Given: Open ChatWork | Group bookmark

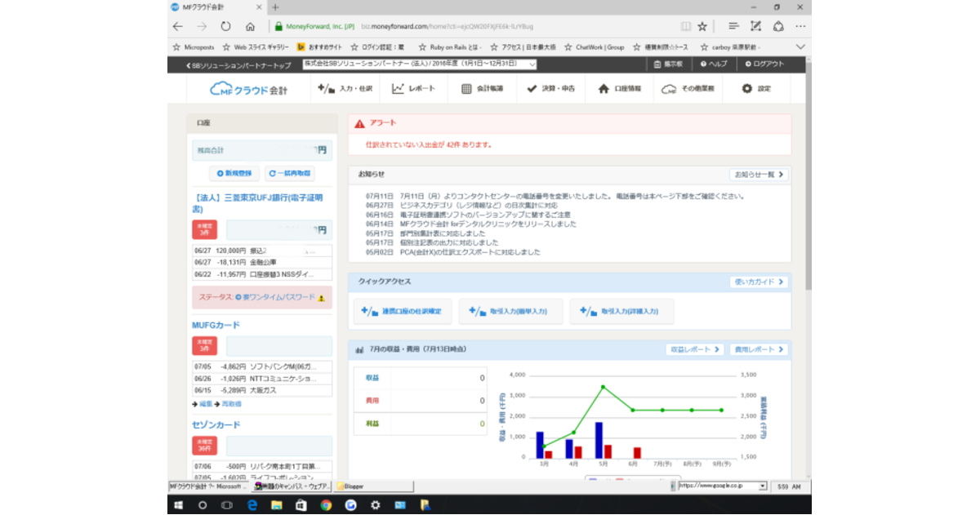Looking at the screenshot, I should pos(593,47).
